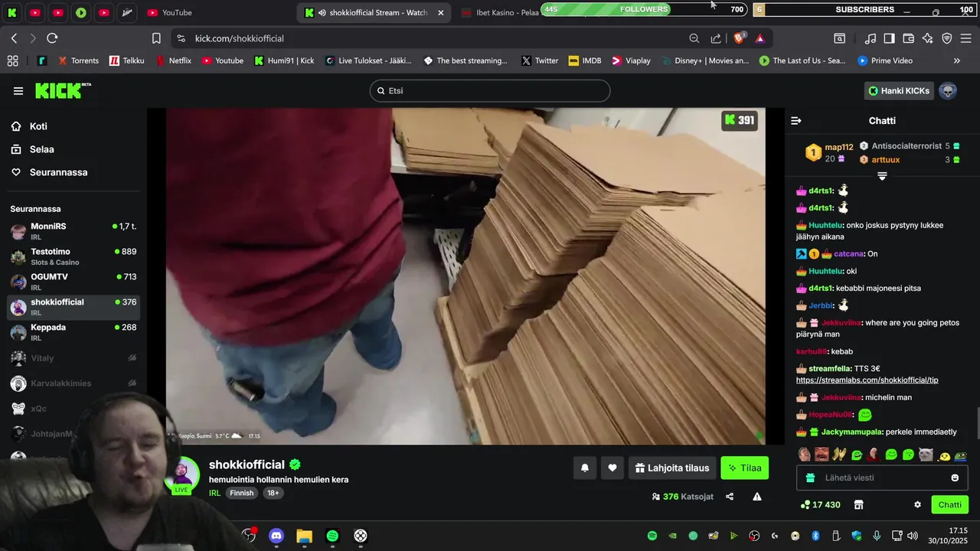Open the emoji picker in chat input
Image resolution: width=980 pixels, height=551 pixels.
pos(955,478)
